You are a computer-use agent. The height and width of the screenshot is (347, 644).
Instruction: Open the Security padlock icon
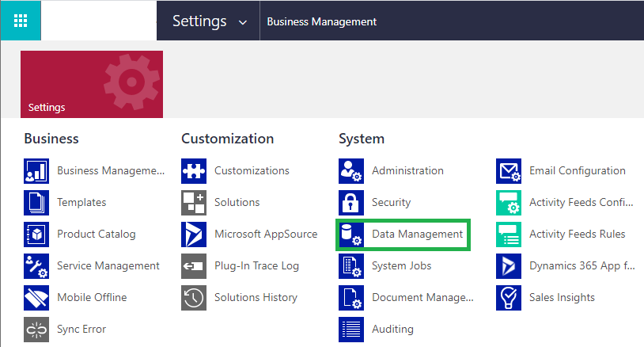coord(351,203)
